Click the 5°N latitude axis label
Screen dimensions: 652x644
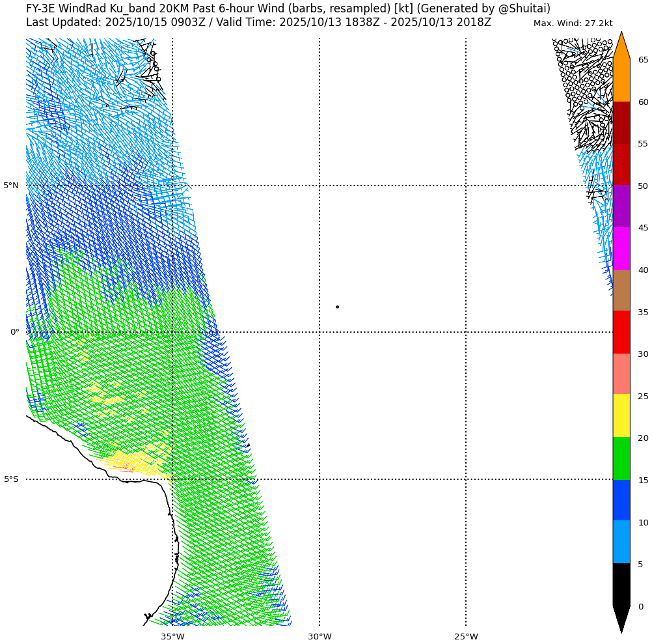(x=11, y=186)
